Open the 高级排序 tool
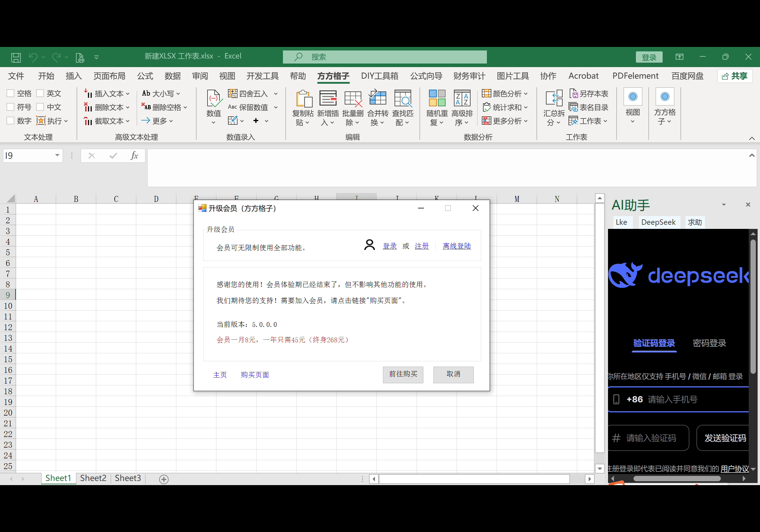Viewport: 760px width, 532px height. tap(462, 98)
